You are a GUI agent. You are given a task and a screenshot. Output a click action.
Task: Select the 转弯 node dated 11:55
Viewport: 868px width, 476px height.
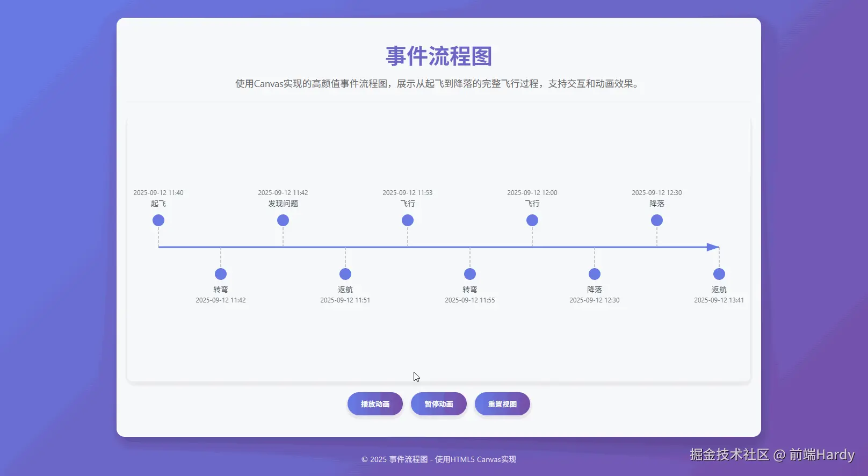pyautogui.click(x=470, y=274)
